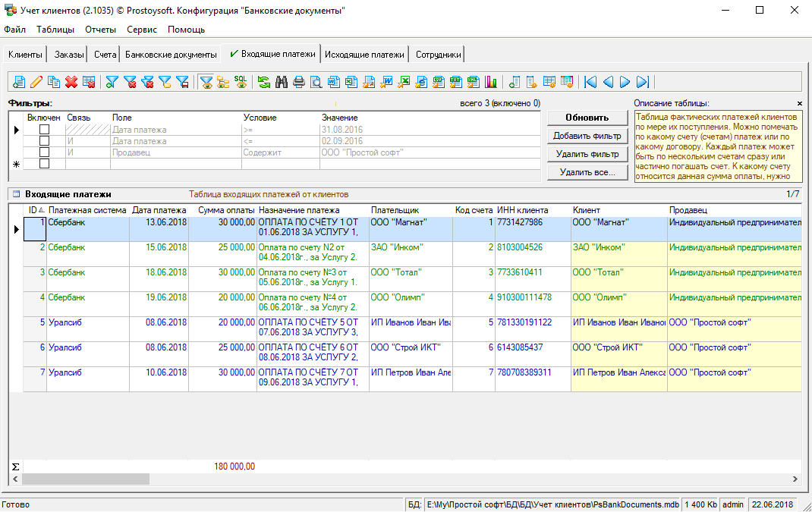Click the green refresh arrows icon

click(x=264, y=82)
